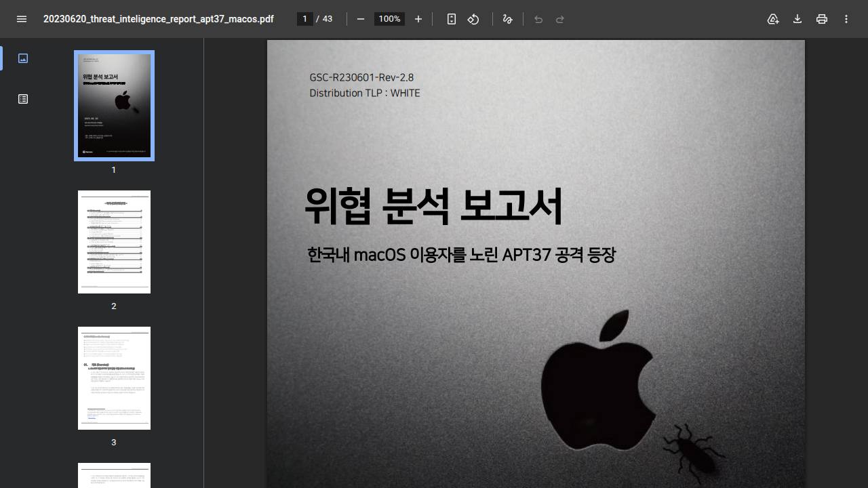Rotate the document counterclockwise
The image size is (868, 488).
[473, 19]
